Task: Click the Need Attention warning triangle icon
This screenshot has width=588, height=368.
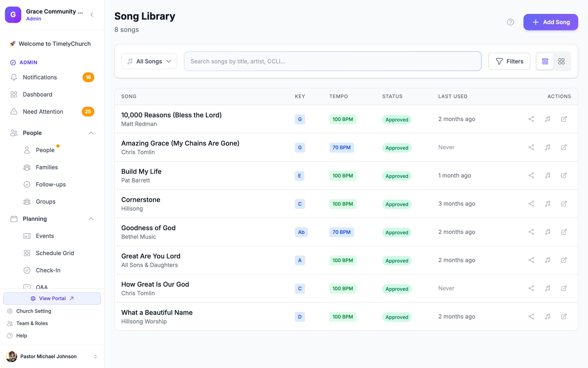Action: (x=14, y=111)
